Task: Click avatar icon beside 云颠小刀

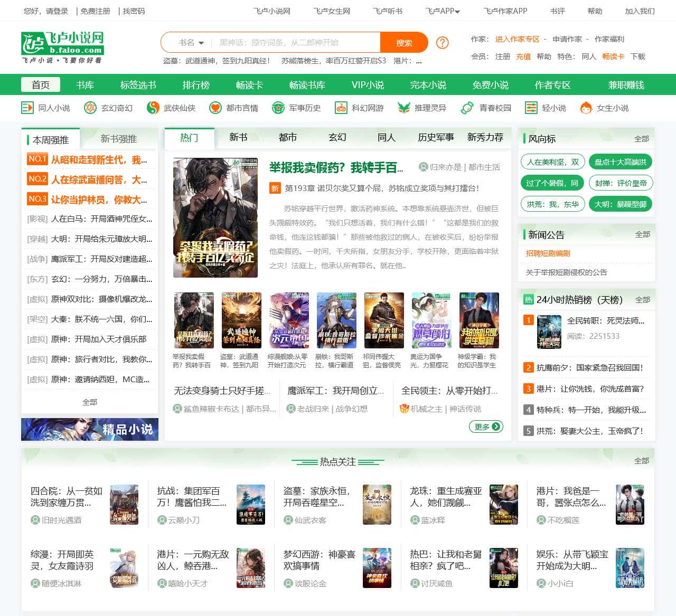Action: 162,520
